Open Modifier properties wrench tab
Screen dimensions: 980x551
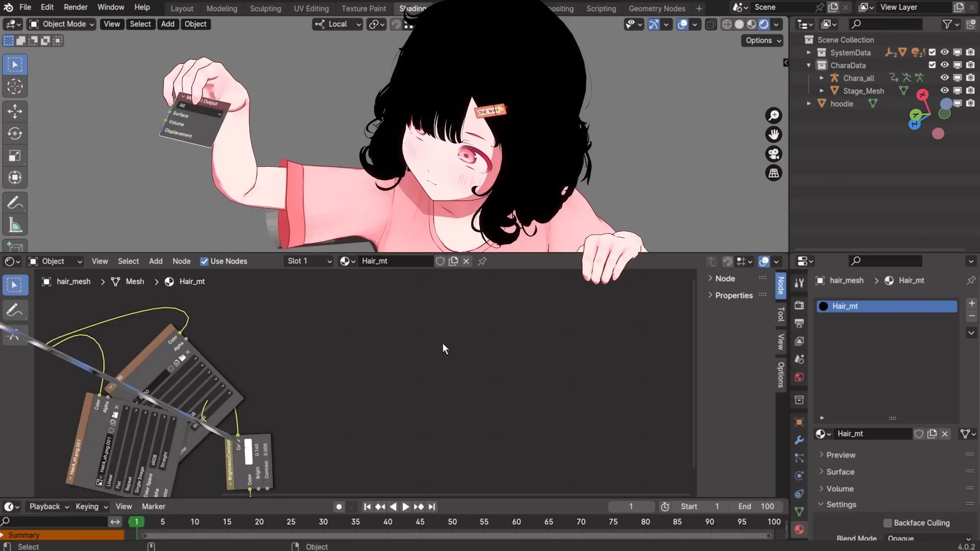(799, 440)
